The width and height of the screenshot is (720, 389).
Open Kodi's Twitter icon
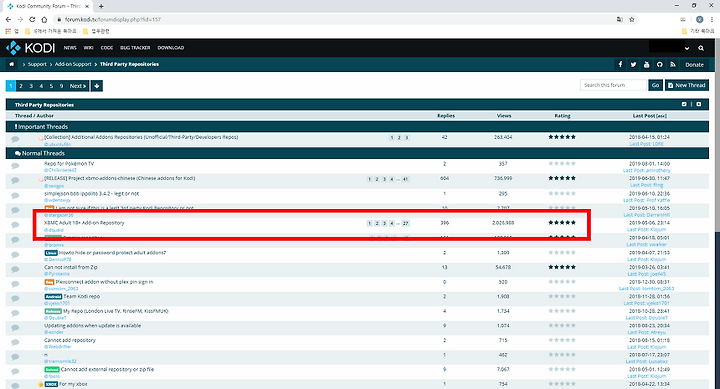[633, 65]
